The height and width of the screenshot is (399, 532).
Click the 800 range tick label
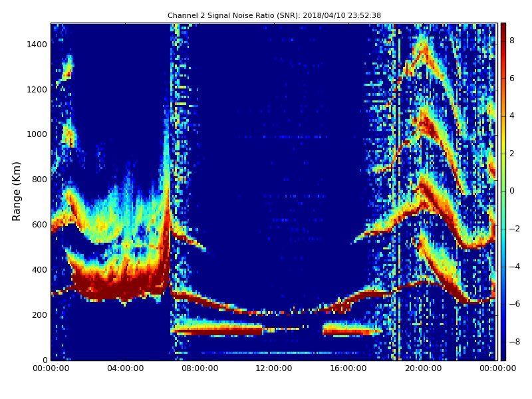40,180
